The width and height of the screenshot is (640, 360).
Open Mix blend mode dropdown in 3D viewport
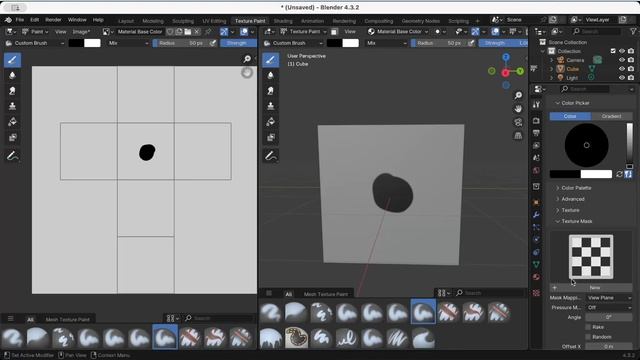pos(386,43)
